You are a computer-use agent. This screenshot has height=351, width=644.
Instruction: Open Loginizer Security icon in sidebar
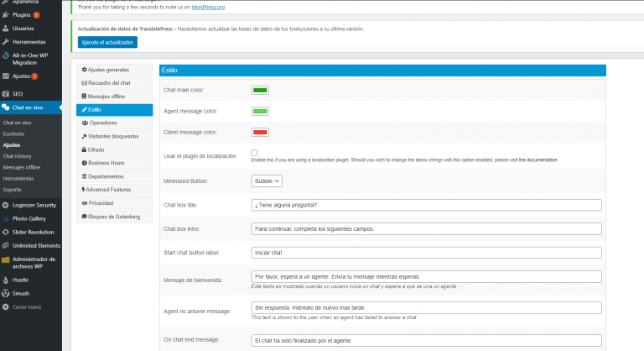tap(6, 205)
